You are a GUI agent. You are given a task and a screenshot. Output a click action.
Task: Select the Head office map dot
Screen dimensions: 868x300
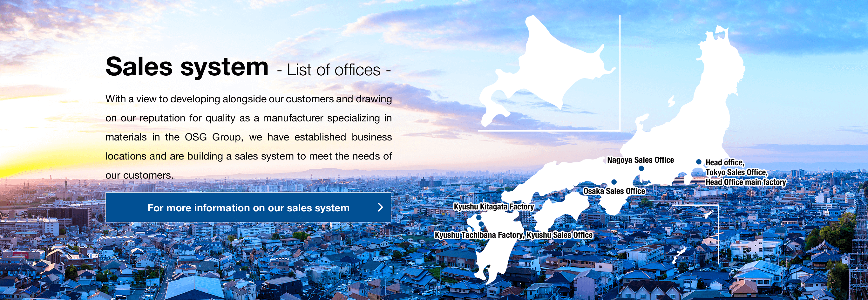pyautogui.click(x=699, y=162)
